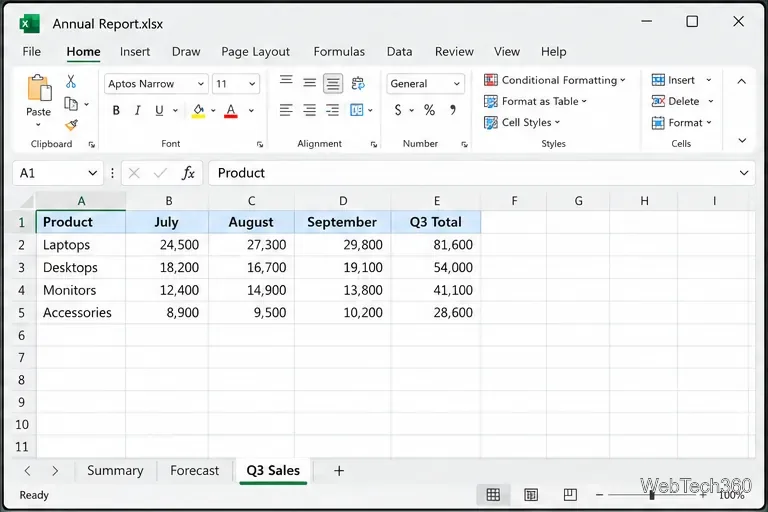Apply the yellow fill color
Image resolution: width=768 pixels, height=512 pixels.
[198, 111]
